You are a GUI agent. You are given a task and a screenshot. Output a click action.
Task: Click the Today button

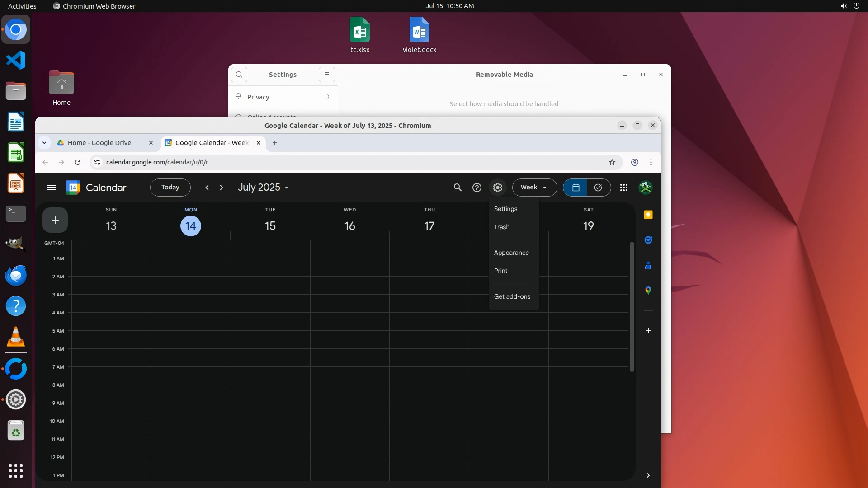tap(170, 188)
